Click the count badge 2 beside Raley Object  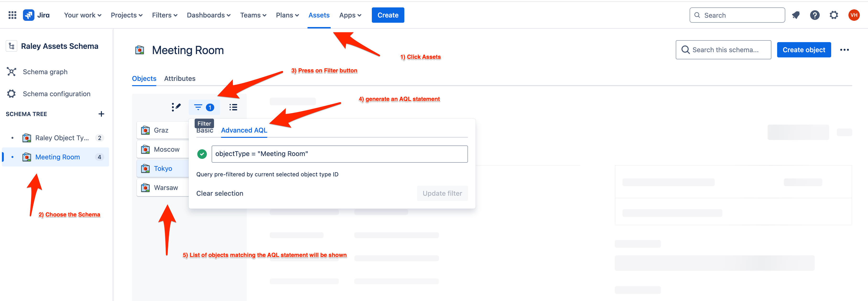[99, 138]
